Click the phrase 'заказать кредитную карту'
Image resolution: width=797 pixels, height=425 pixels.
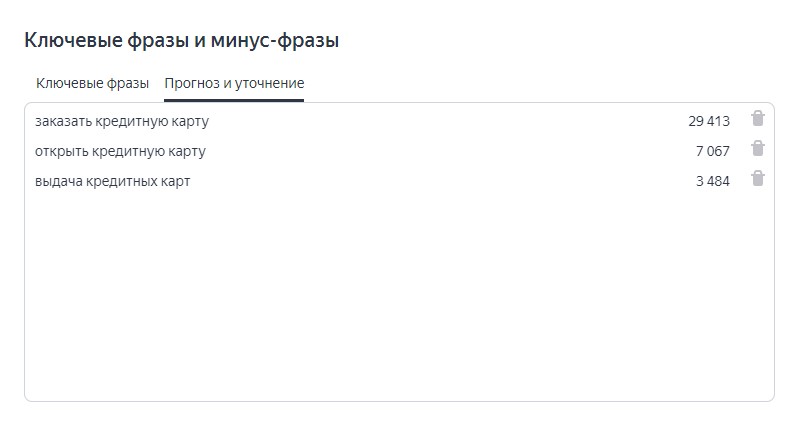pos(121,122)
